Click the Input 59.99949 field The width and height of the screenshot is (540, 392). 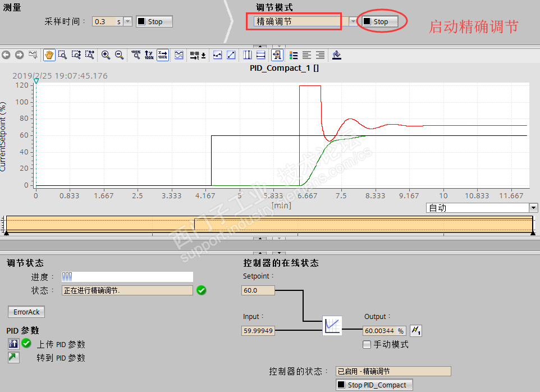coord(258,331)
